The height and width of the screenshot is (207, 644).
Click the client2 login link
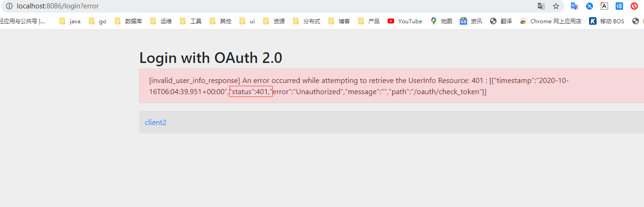pyautogui.click(x=155, y=123)
